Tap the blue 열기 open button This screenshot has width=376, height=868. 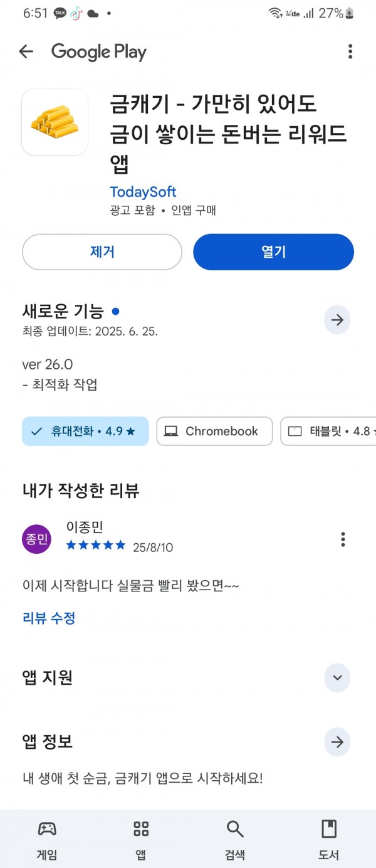[273, 252]
